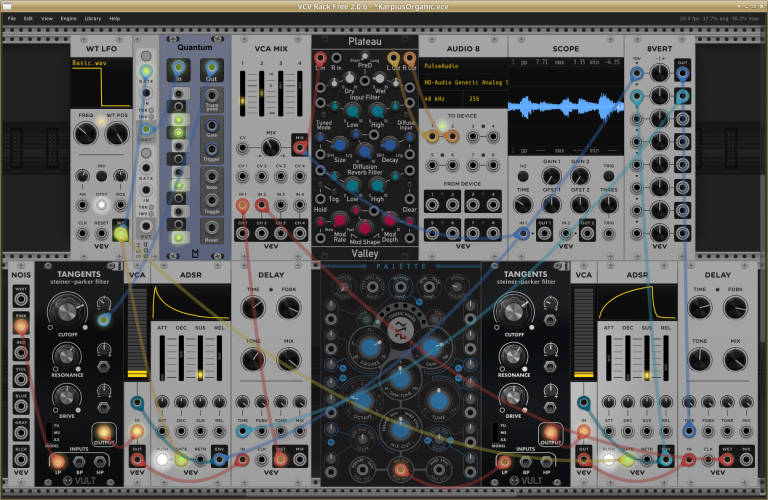Click the Plateau Size knob
This screenshot has height=500, width=768.
tap(339, 144)
